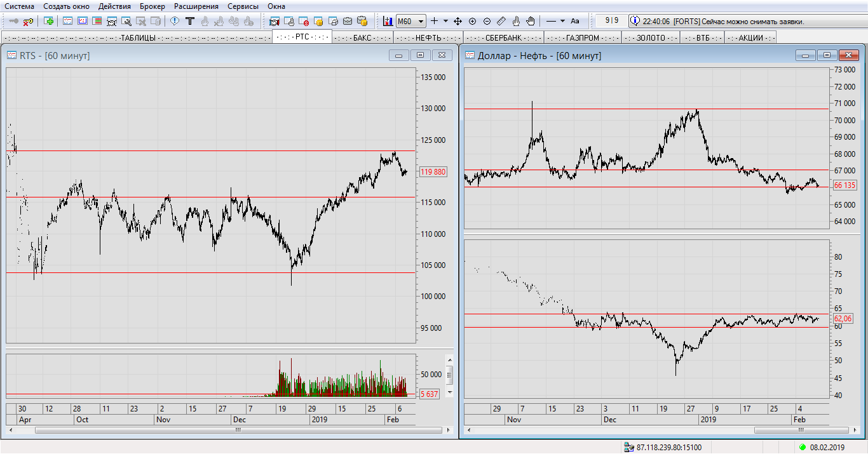
Task: Switch to the СБЕРБАНК tab
Action: 503,37
